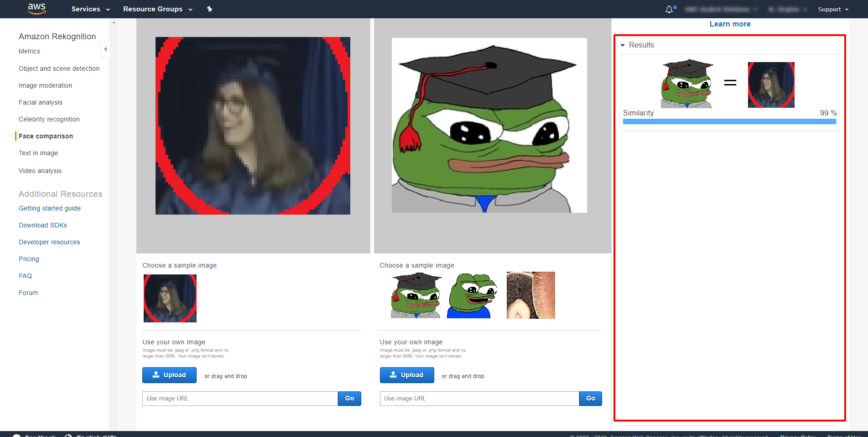Click the frog thumbnail in Results
Image resolution: width=868 pixels, height=437 pixels.
tap(687, 84)
